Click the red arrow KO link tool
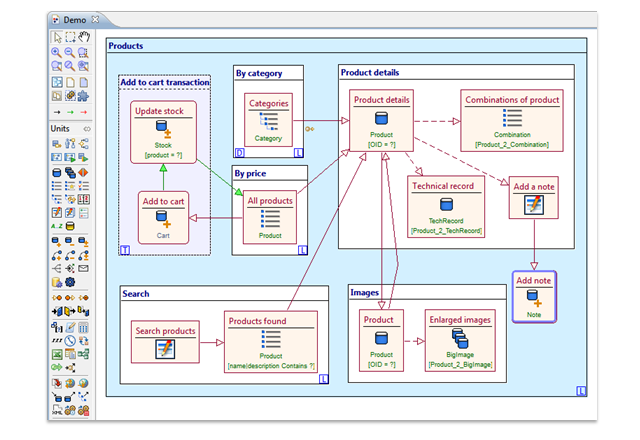The width and height of the screenshot is (640, 440). pyautogui.click(x=84, y=112)
